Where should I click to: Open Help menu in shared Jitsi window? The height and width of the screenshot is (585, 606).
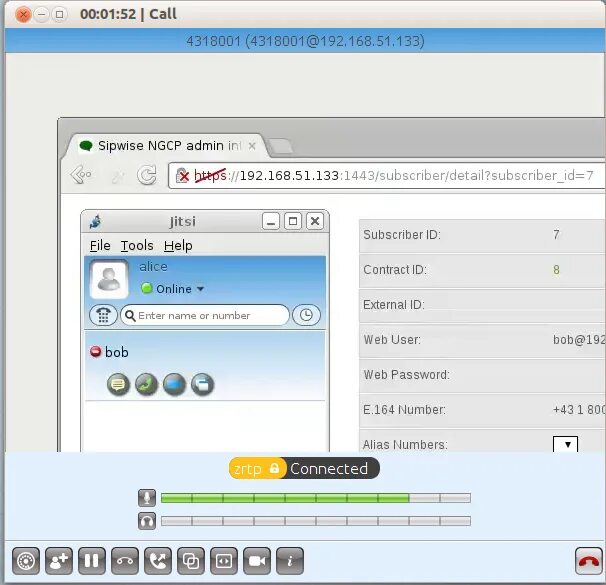pyautogui.click(x=178, y=245)
